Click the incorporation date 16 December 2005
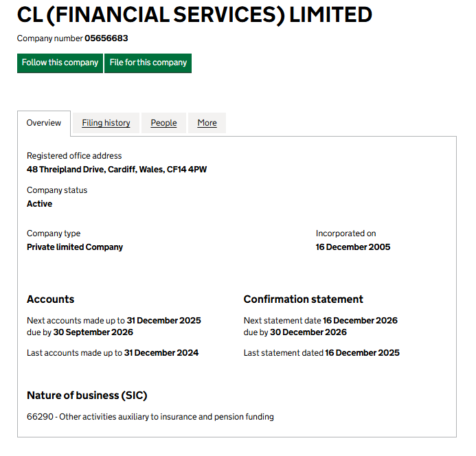This screenshot has width=476, height=456. pyautogui.click(x=353, y=247)
